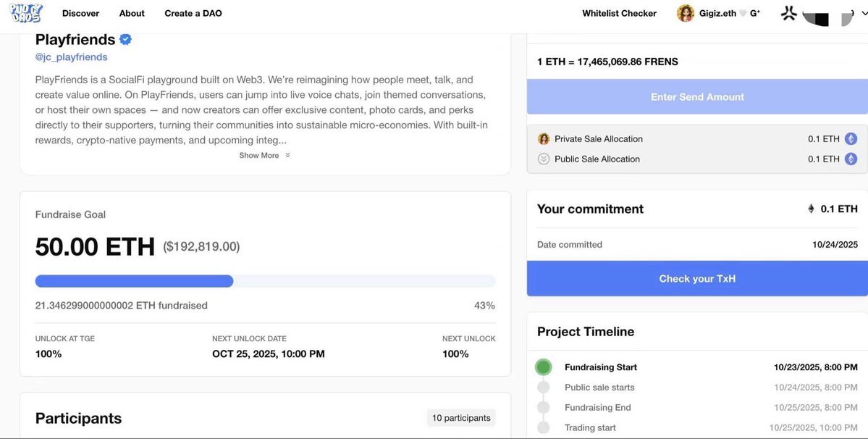Screen dimensions: 868x439
Task: Click the wallet logo icon in header
Action: 789,13
